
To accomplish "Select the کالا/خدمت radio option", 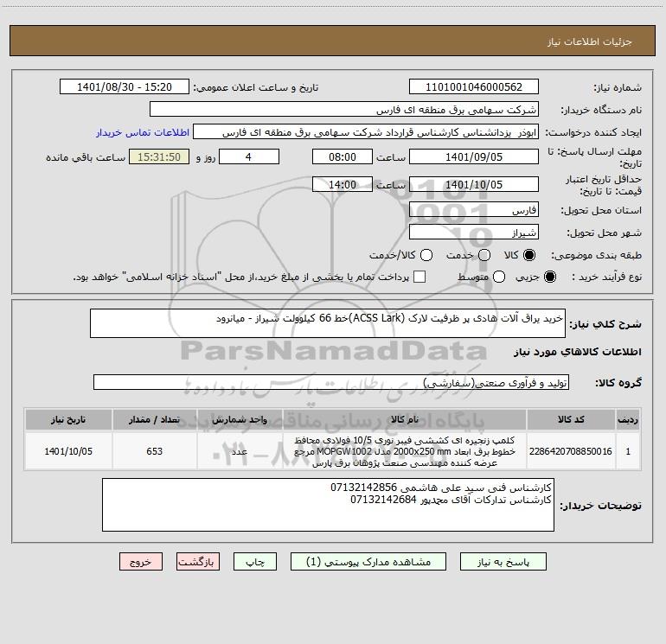I will 426,255.
